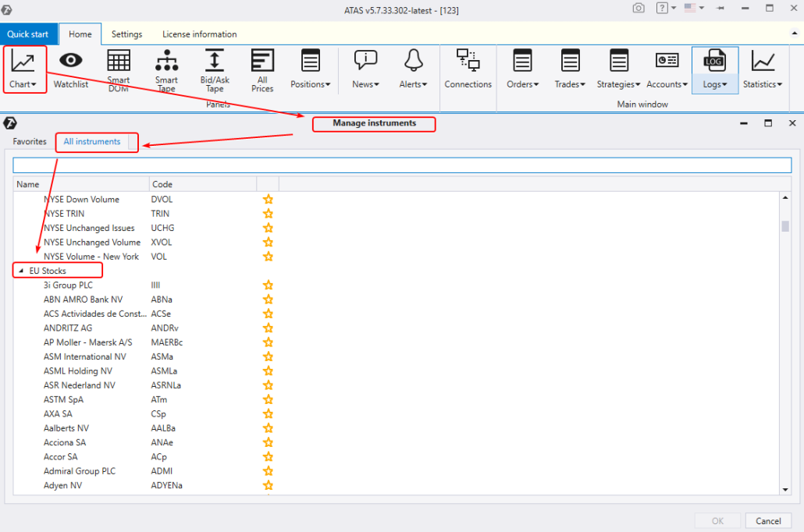
Task: Toggle favorite star for ASML Holding NV
Action: (x=268, y=371)
